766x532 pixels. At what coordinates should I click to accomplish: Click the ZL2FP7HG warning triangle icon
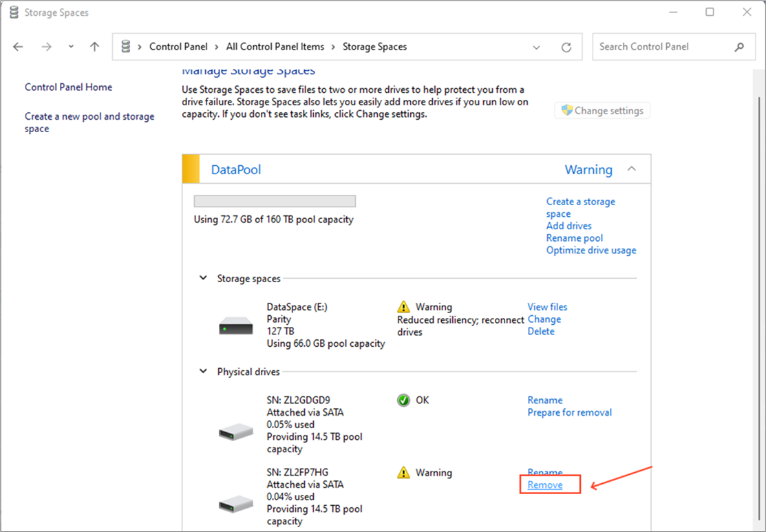click(x=403, y=472)
